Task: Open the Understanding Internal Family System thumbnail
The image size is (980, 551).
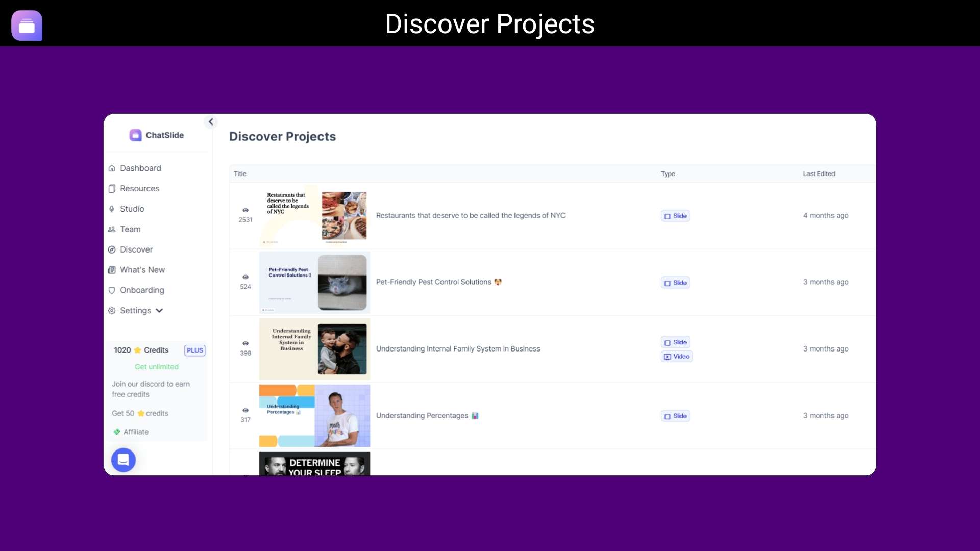Action: [x=314, y=349]
